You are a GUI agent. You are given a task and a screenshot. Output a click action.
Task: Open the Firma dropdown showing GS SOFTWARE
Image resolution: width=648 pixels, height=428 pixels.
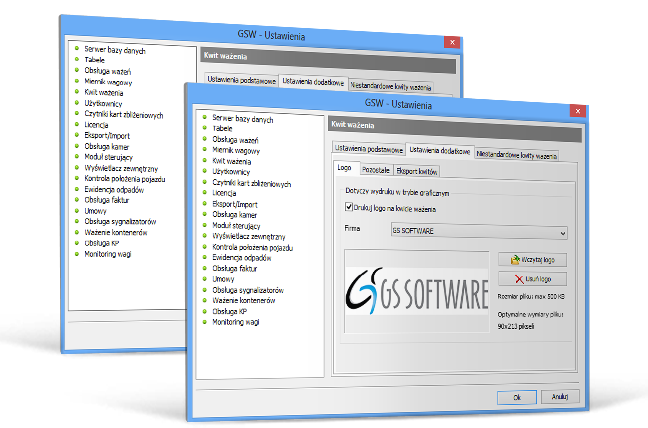point(478,232)
